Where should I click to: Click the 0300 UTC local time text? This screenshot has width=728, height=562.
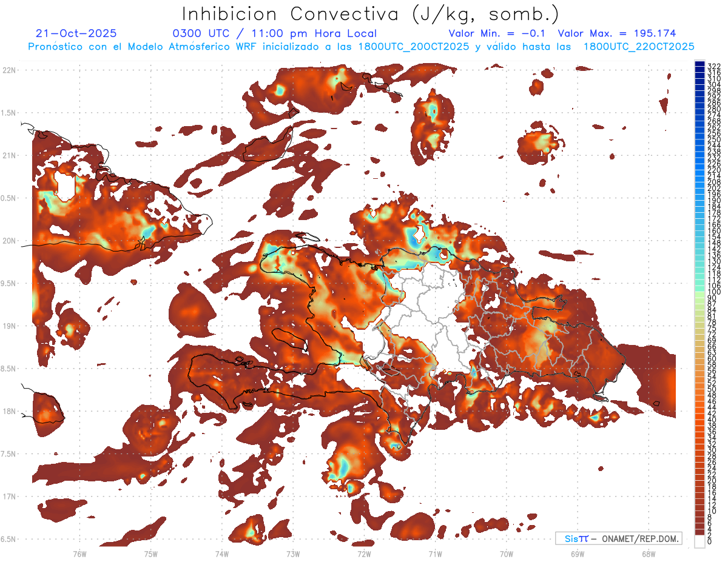point(275,34)
